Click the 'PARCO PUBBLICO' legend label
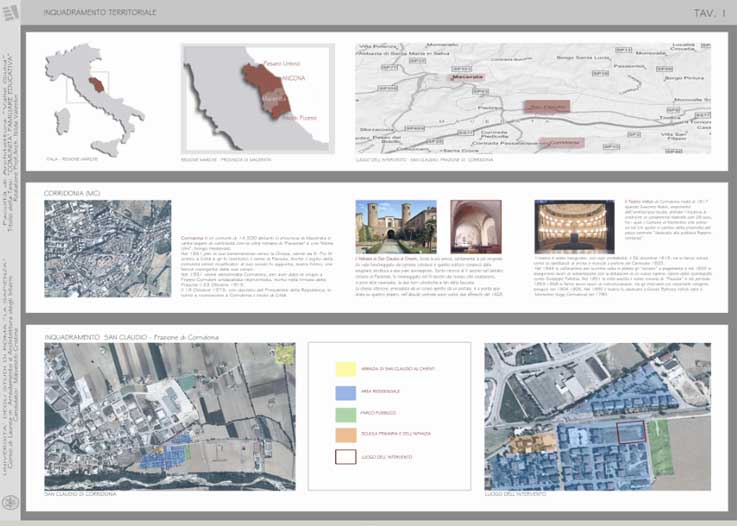Viewport: 737px width, 526px height. coord(378,413)
